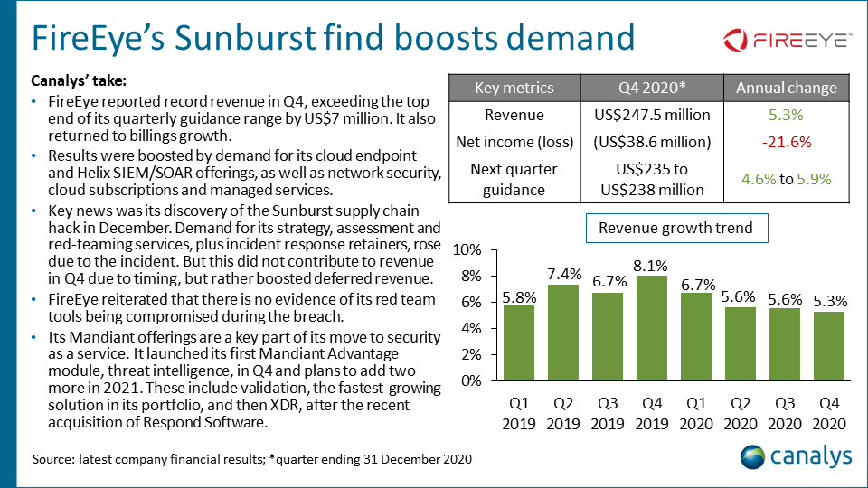Select the 'Q4 2020*' table header
The image size is (868, 488).
pos(652,88)
